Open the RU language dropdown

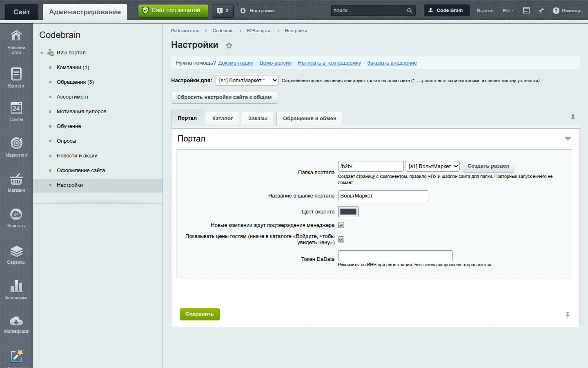[x=508, y=11]
